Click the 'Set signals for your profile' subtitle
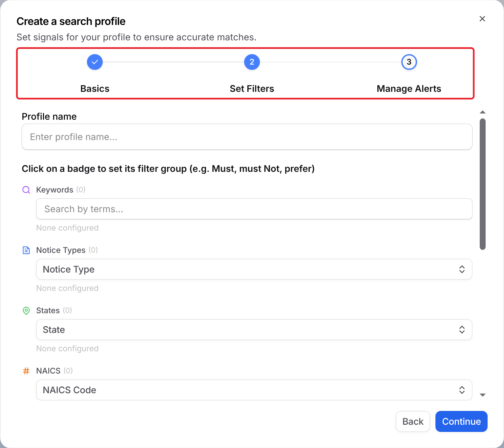Viewport: 504px width, 448px height. [136, 37]
